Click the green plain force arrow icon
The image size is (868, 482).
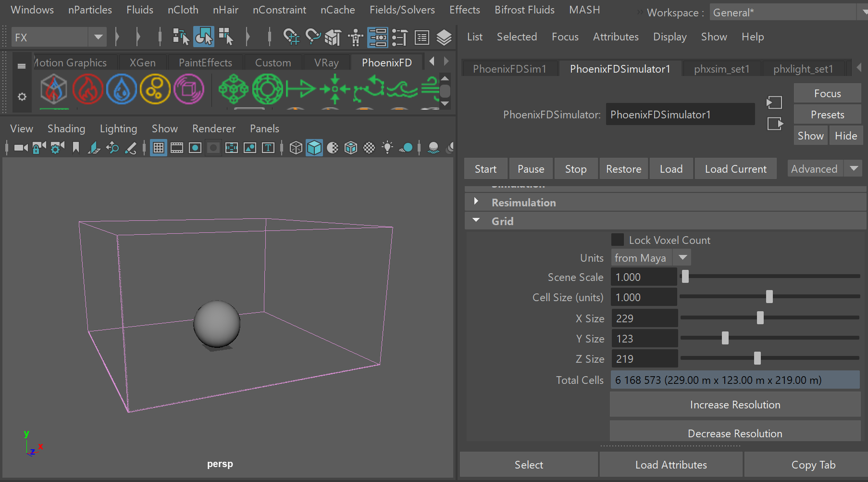300,89
